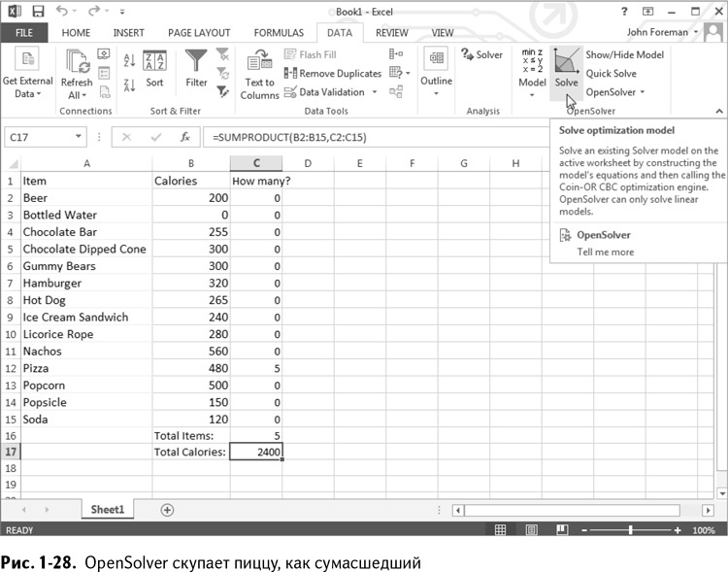Click the Save icon in quick access toolbar
The image size is (728, 572).
pos(38,11)
